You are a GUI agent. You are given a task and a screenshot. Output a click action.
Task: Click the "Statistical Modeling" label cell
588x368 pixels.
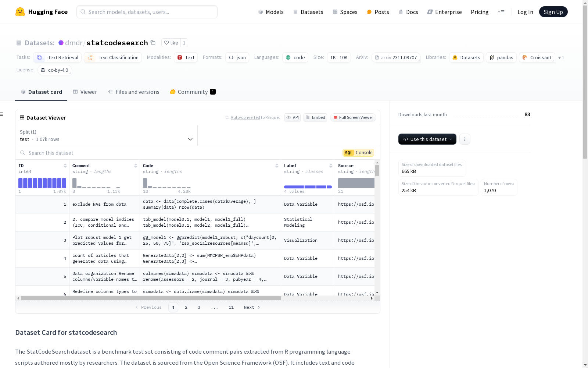tap(308, 222)
